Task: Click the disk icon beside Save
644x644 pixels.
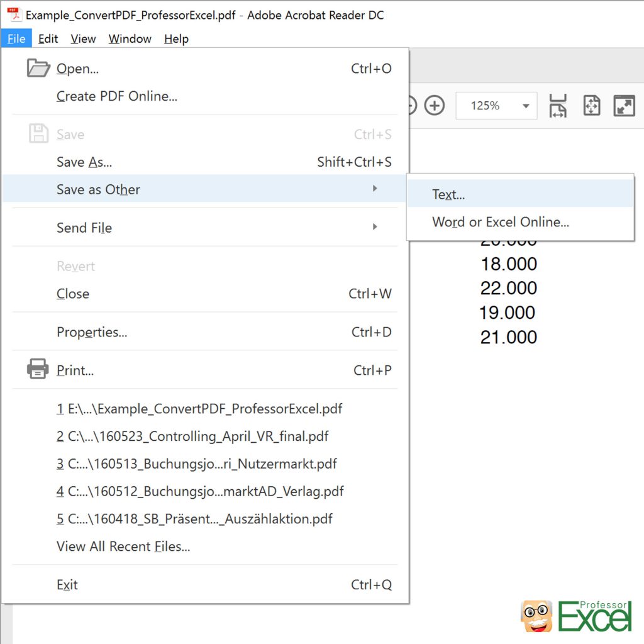Action: coord(38,133)
